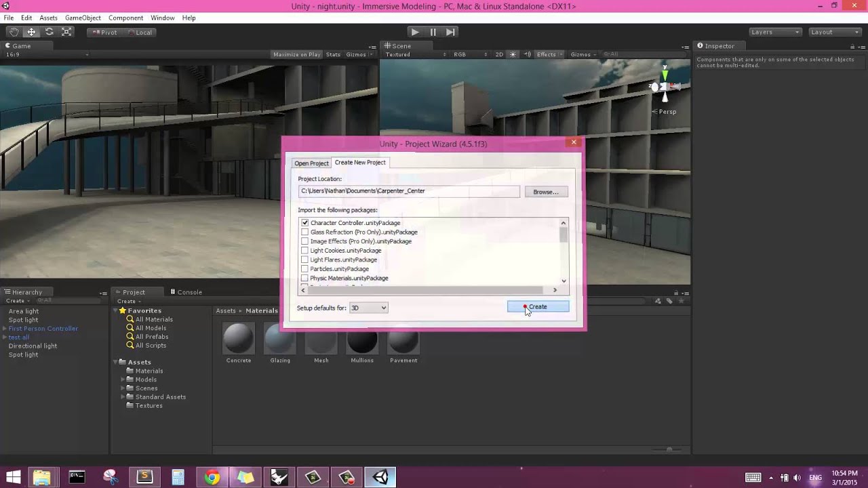Click Project Location path field
The image size is (868, 488).
pyautogui.click(x=409, y=191)
